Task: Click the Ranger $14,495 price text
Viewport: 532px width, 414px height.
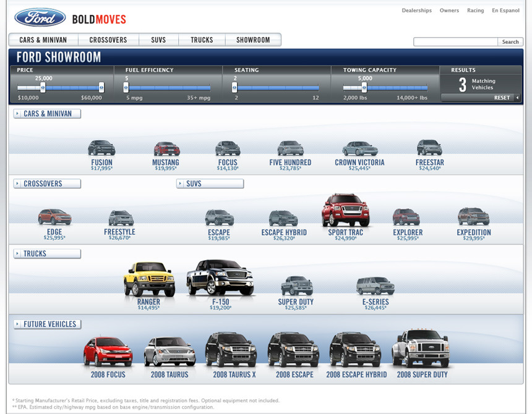Action: [x=148, y=308]
